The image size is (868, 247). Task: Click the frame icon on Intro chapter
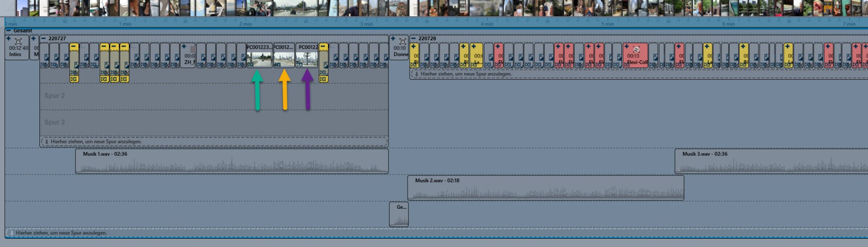(18, 42)
